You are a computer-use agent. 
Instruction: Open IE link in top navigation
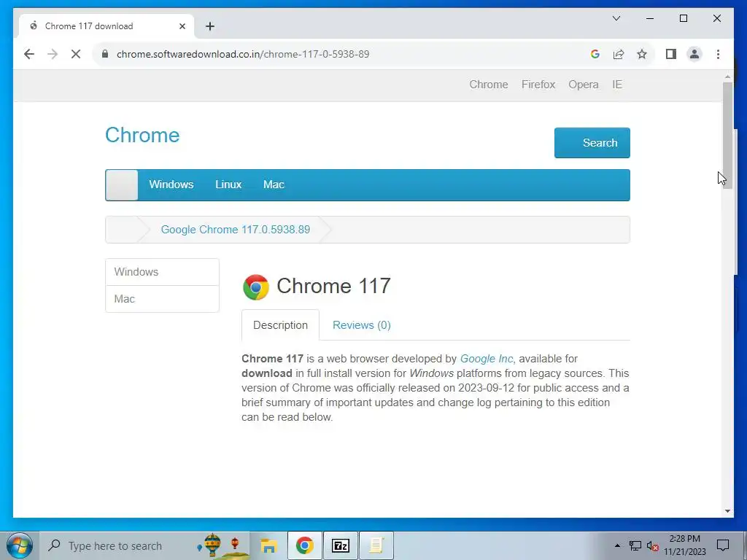click(617, 85)
